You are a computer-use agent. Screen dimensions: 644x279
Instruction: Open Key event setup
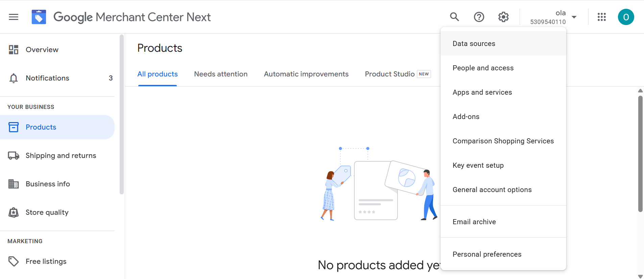pos(503,165)
